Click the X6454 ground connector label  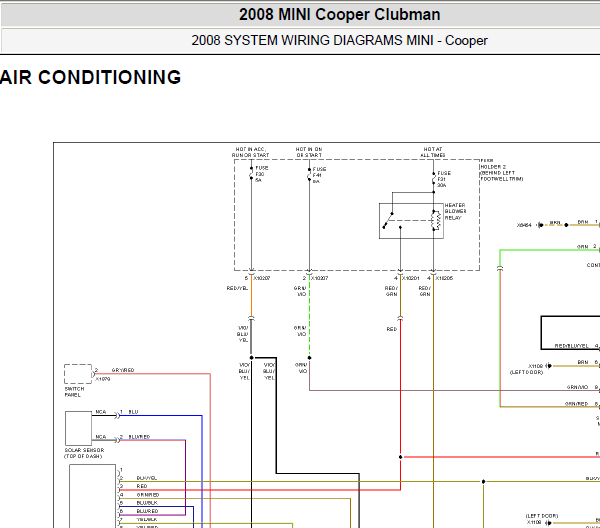point(524,225)
